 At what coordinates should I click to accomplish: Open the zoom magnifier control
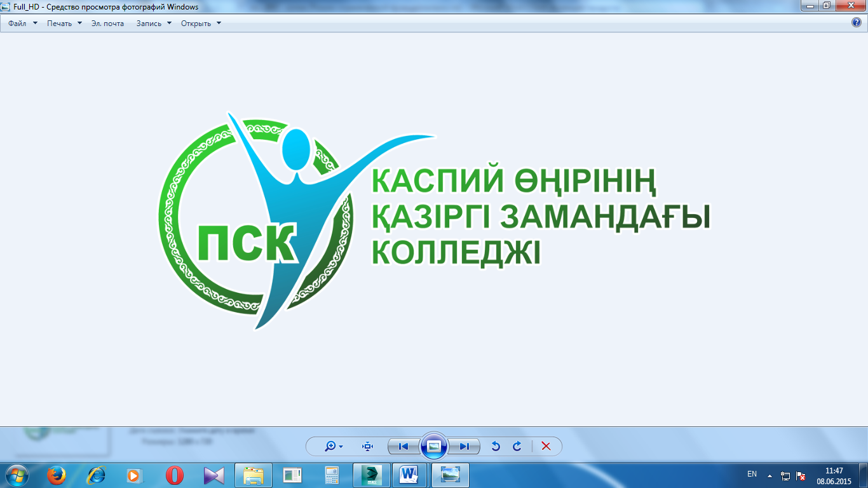coord(334,446)
